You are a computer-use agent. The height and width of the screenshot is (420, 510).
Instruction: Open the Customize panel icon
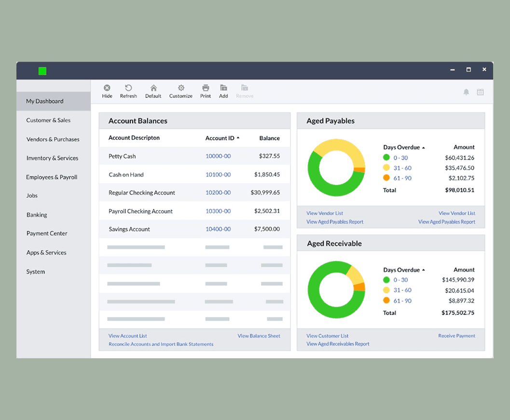point(180,91)
